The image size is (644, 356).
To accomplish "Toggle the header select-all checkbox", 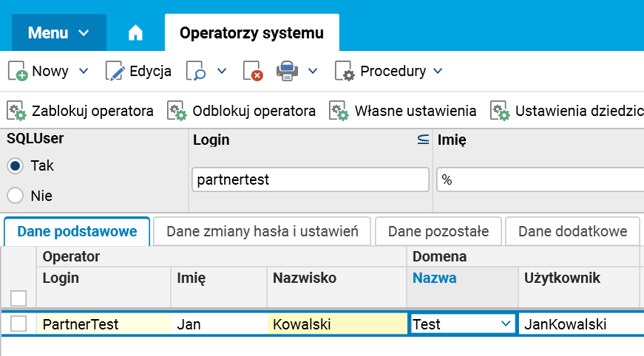I will 18,298.
